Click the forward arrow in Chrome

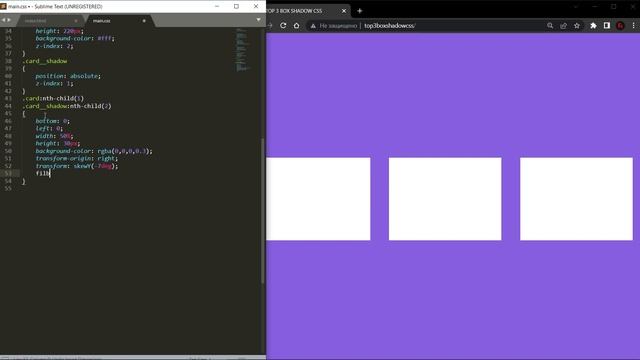(270, 25)
